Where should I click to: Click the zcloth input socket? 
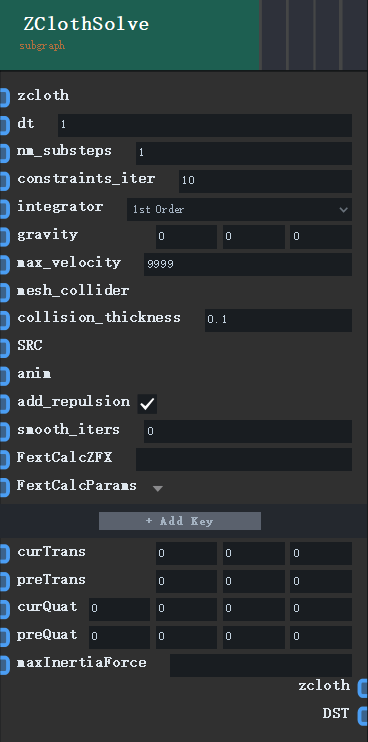click(x=4, y=97)
